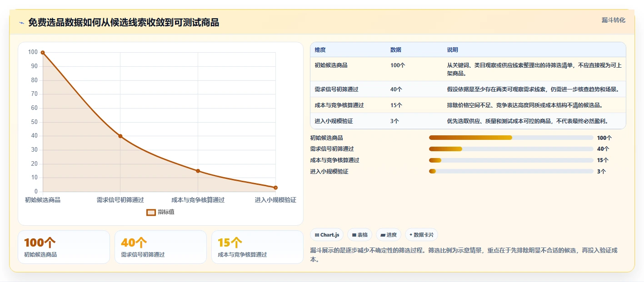Click the 维度 table column header

coord(320,50)
